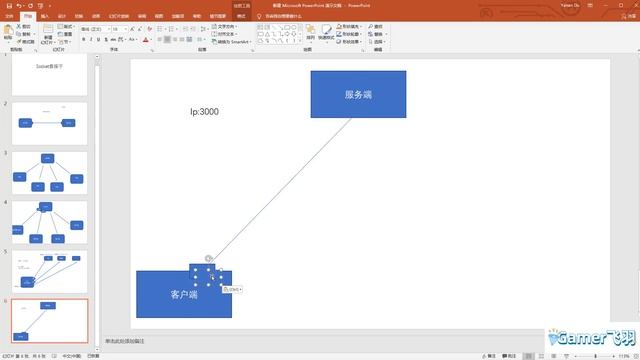Toggle Align Left paragraph
The image size is (640, 360).
(x=160, y=40)
